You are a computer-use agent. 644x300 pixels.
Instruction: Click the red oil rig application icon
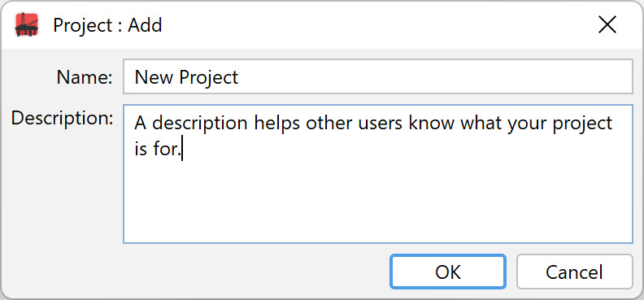click(x=27, y=25)
